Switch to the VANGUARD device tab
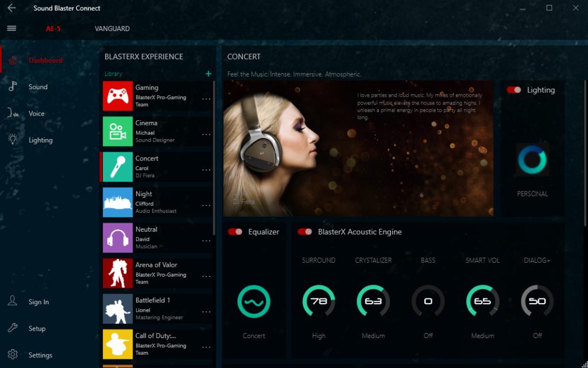This screenshot has height=368, width=588. pyautogui.click(x=112, y=29)
